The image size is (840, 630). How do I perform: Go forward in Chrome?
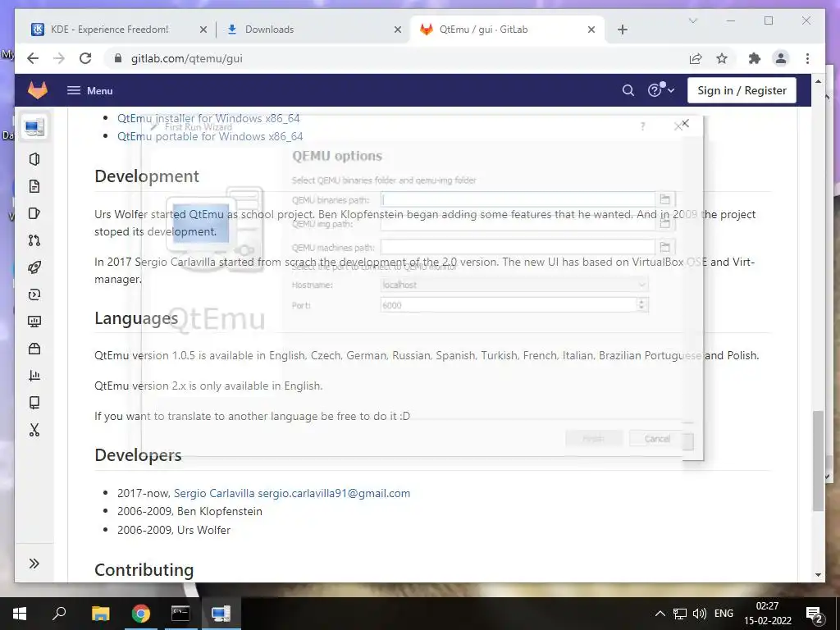coord(59,58)
